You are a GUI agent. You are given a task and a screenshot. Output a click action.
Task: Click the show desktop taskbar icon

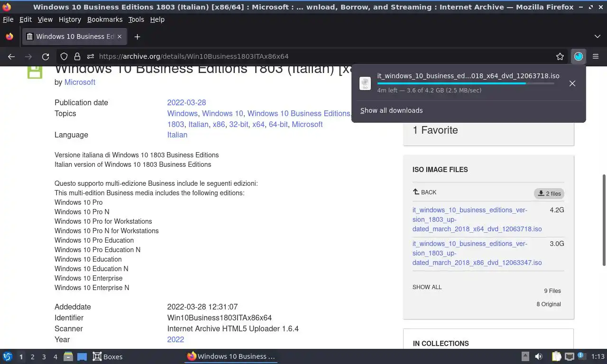[82, 356]
